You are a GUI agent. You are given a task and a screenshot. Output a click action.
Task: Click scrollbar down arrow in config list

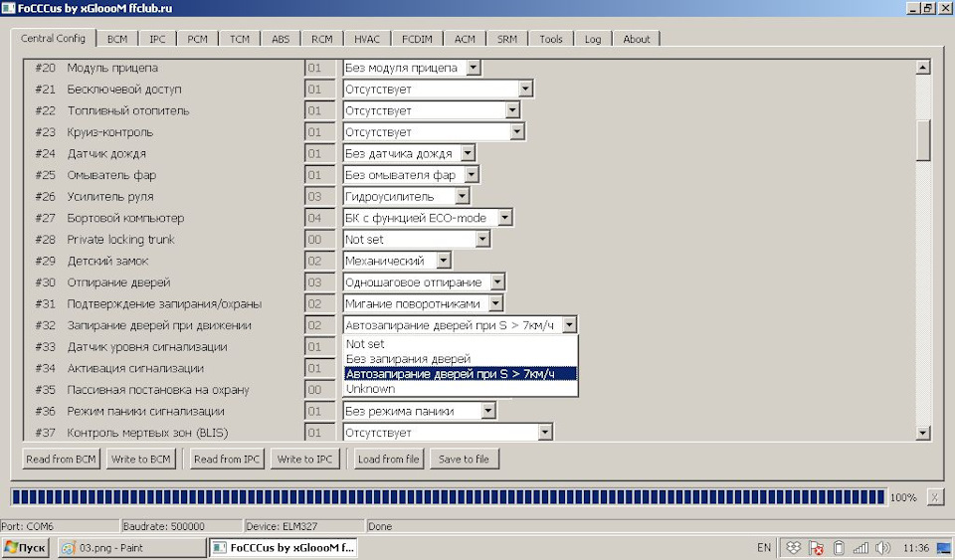pos(923,433)
